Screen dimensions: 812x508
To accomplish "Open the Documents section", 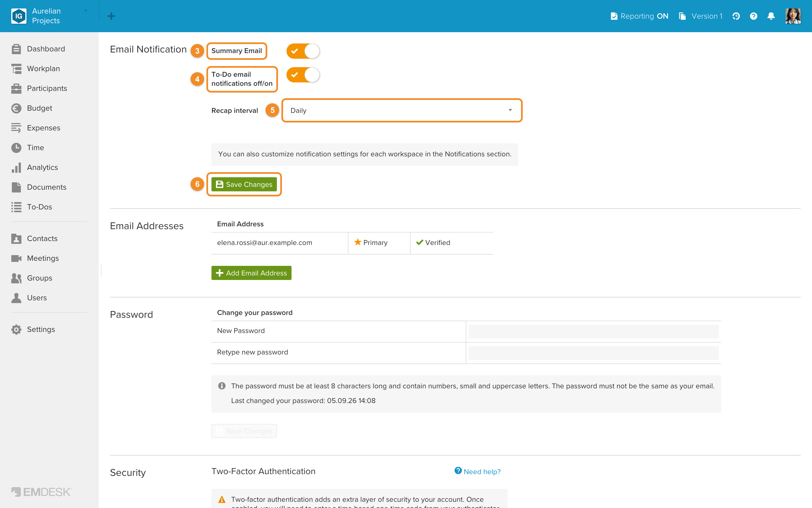I will 39,187.
